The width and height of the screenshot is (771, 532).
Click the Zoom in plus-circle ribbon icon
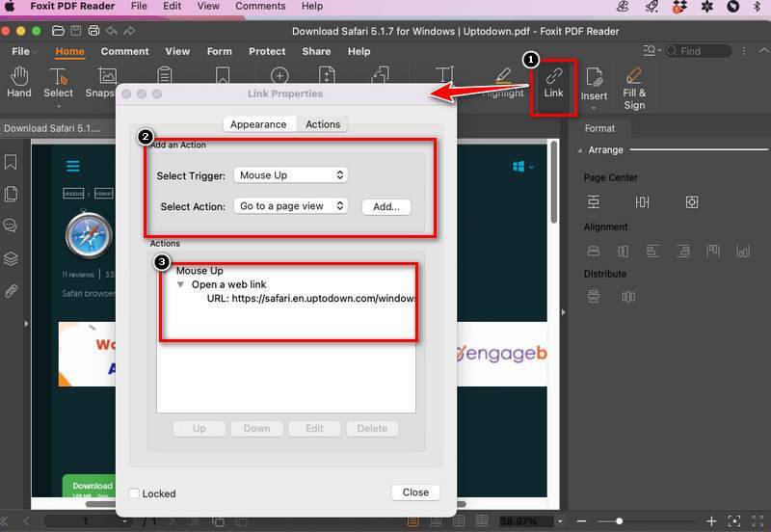[x=279, y=76]
